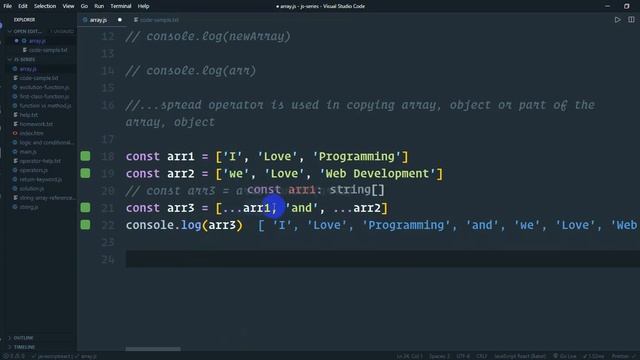Image resolution: width=640 pixels, height=360 pixels.
Task: Open the Edit menu
Action: (x=23, y=6)
